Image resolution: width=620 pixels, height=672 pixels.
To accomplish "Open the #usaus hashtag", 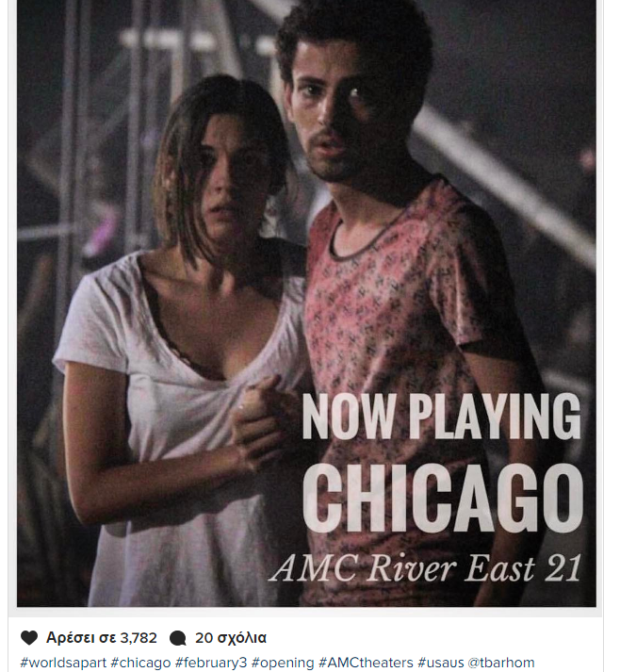I will click(441, 663).
